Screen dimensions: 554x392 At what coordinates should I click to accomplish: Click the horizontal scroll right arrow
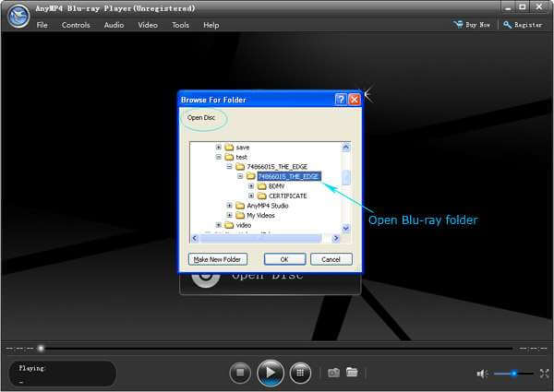click(336, 239)
